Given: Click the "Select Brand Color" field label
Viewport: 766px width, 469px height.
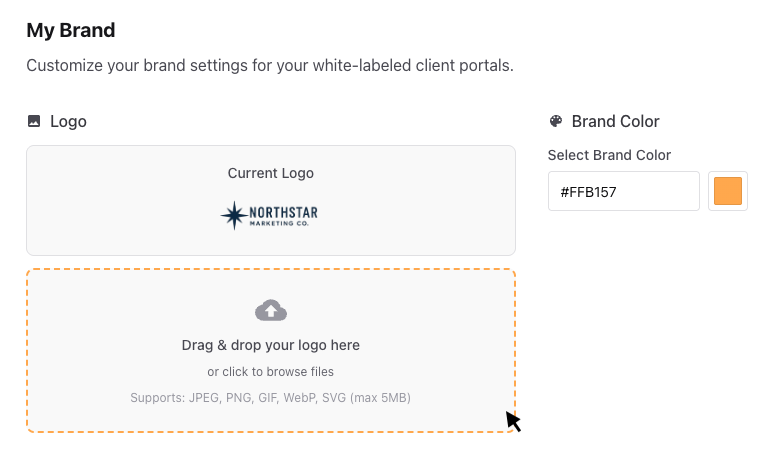Looking at the screenshot, I should coord(609,155).
